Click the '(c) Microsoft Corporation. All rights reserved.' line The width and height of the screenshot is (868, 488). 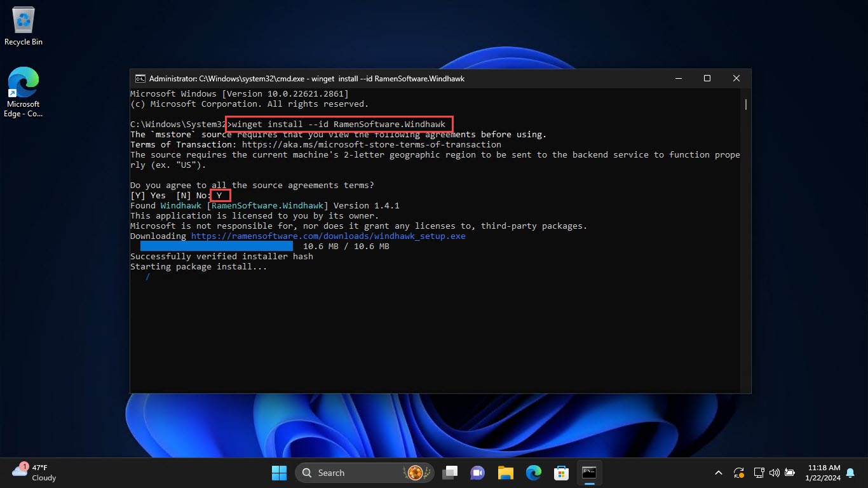(x=250, y=104)
